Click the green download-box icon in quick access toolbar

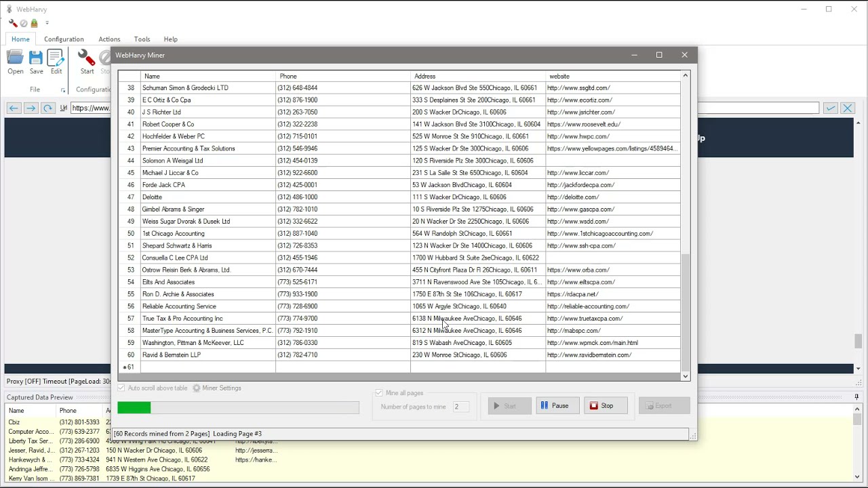pyautogui.click(x=34, y=23)
